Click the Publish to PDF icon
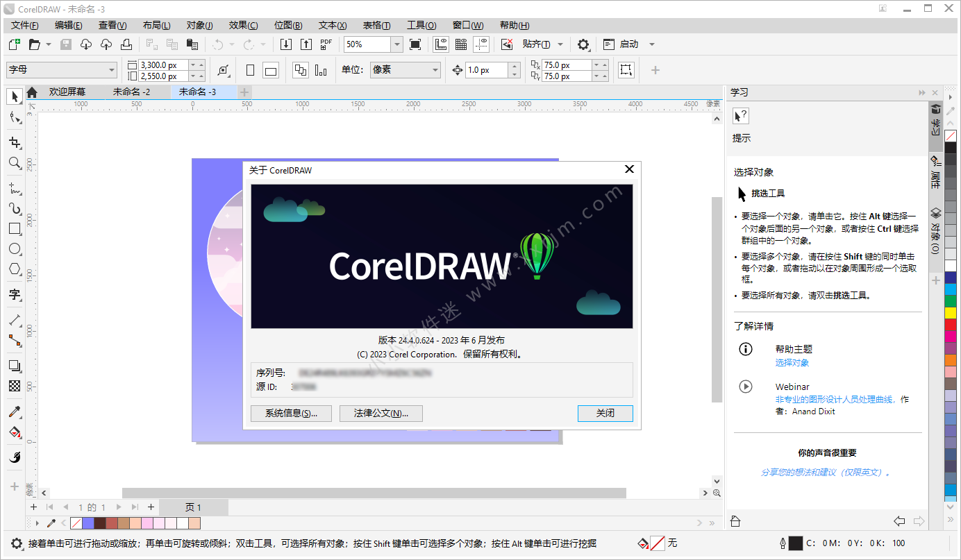This screenshot has width=961, height=560. (326, 44)
